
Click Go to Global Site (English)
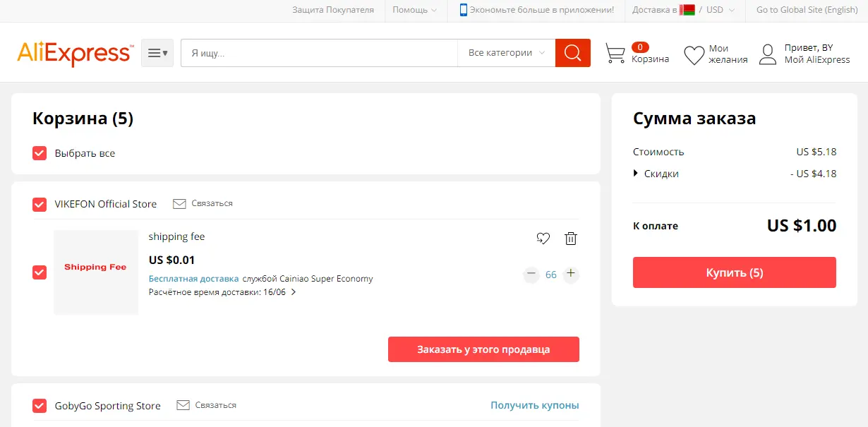tap(807, 10)
